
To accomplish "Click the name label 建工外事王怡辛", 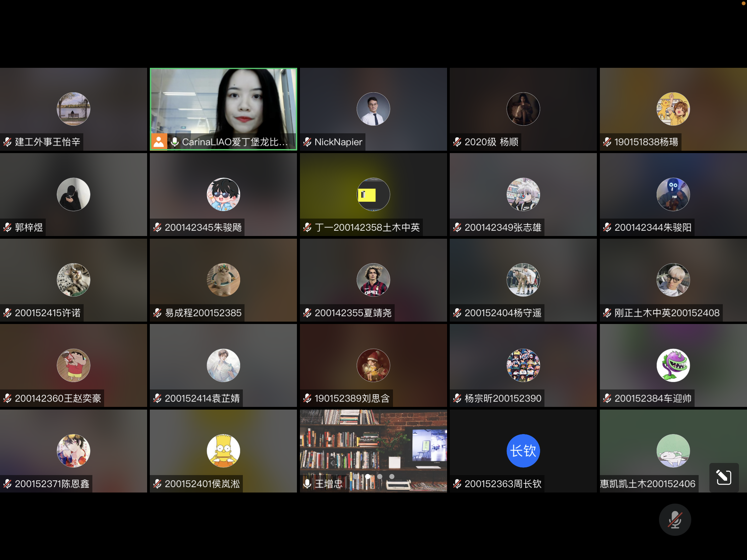I will pos(48,142).
